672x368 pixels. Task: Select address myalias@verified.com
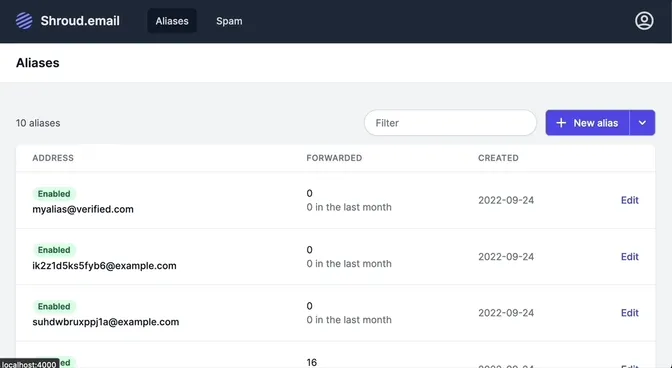(x=83, y=209)
